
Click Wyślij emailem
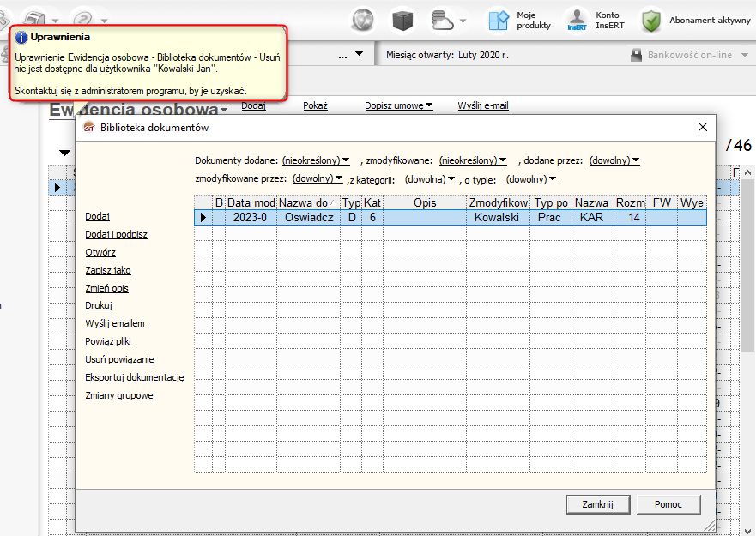[115, 323]
